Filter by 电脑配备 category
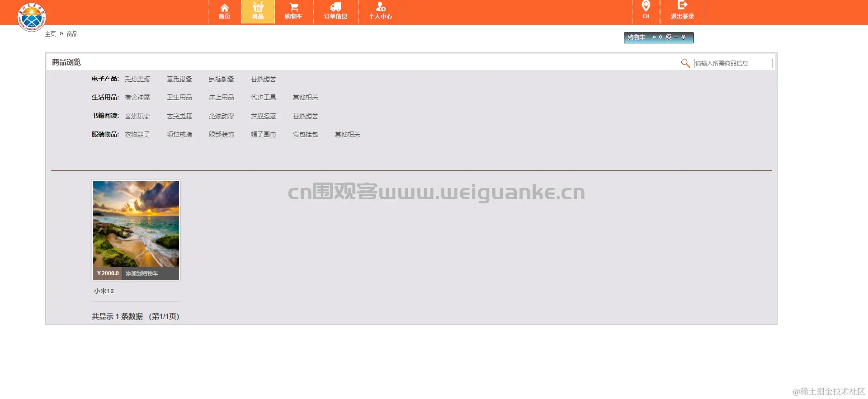This screenshot has width=868, height=399. [222, 79]
